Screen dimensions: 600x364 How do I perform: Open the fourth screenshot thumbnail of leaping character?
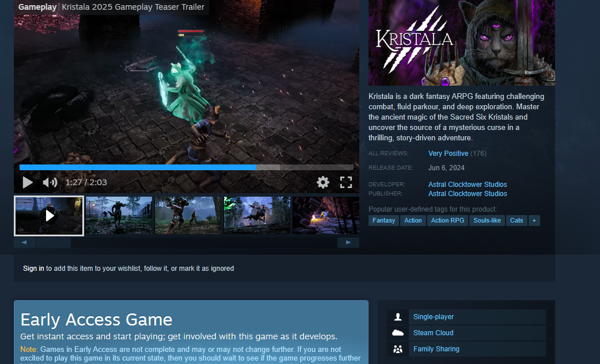(257, 216)
